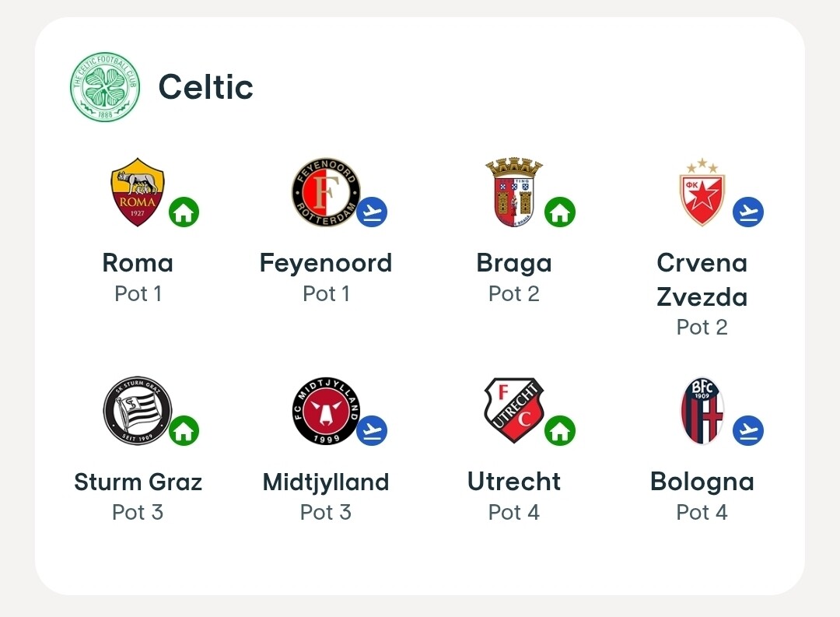Click the away plane badge beside Bologna
The image size is (840, 617).
pyautogui.click(x=748, y=430)
